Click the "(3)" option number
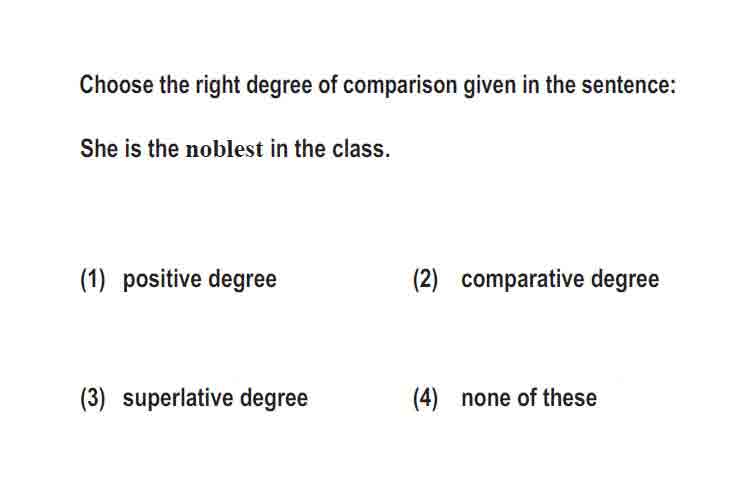Viewport: 750px width, 500px height. click(x=93, y=398)
